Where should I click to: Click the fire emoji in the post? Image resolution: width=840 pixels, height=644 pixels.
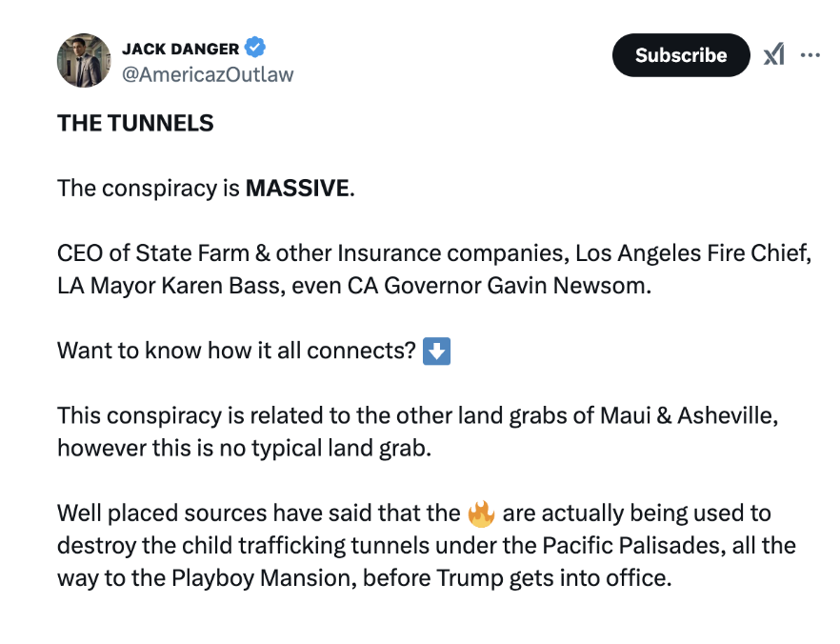[x=481, y=513]
